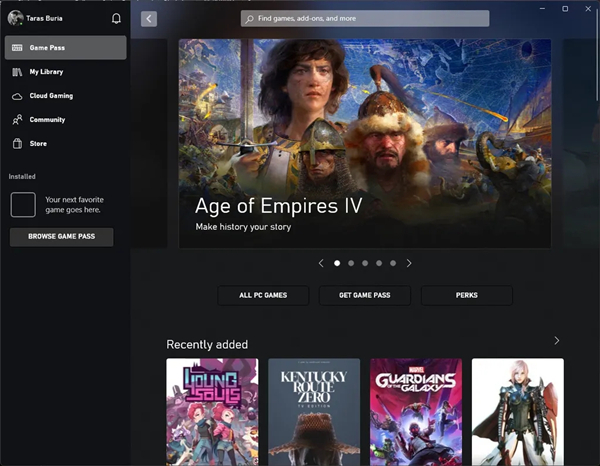
Task: Open the Kentucky Route Zero tile
Action: point(314,412)
